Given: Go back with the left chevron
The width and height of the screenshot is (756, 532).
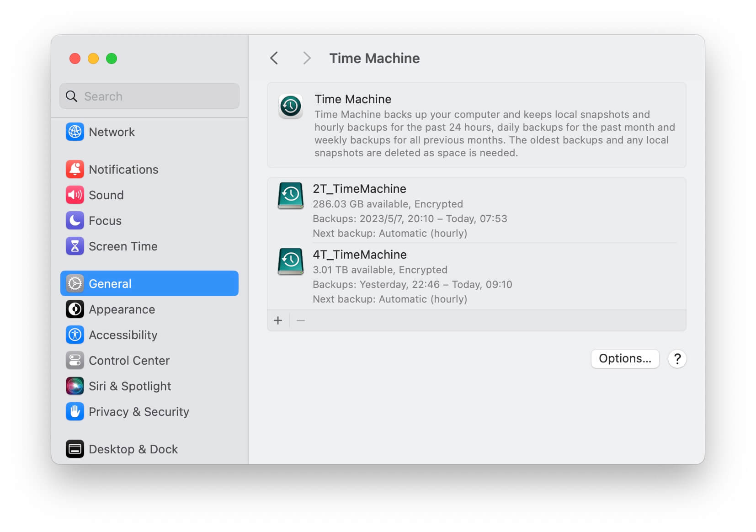Looking at the screenshot, I should (274, 59).
